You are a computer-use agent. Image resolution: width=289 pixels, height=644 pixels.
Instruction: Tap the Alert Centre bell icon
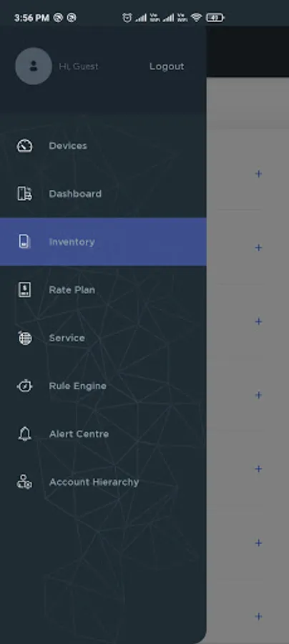point(24,434)
